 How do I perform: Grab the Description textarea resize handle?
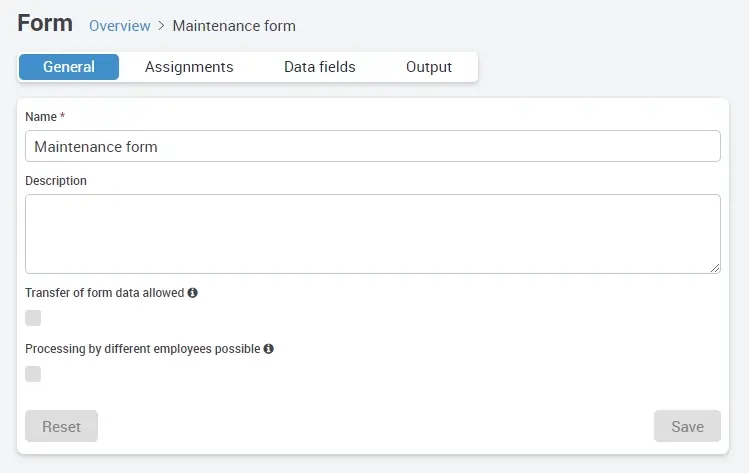[x=715, y=269]
